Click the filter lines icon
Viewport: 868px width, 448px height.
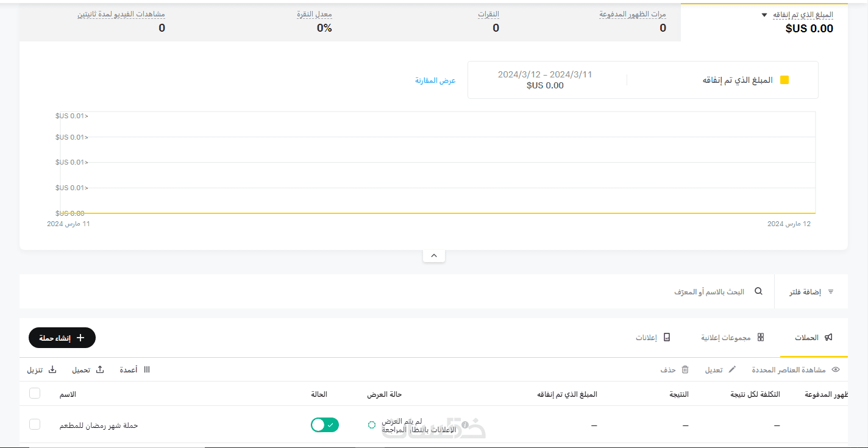pos(830,292)
